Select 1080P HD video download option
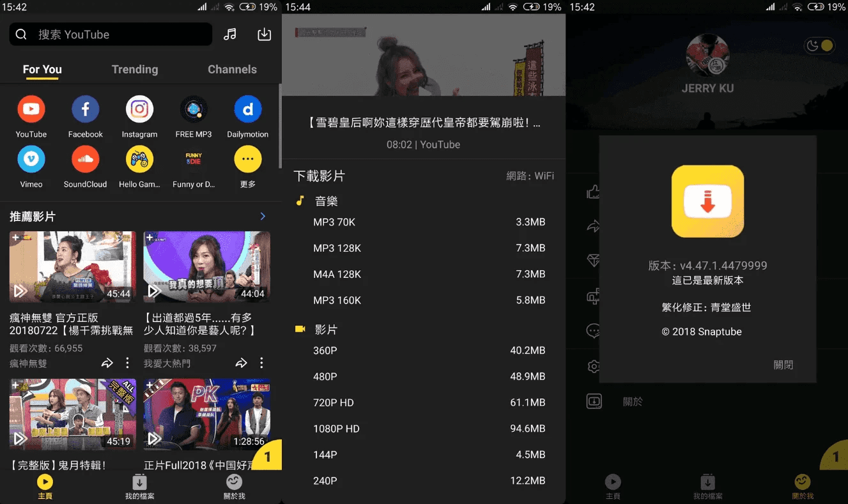 tap(424, 429)
